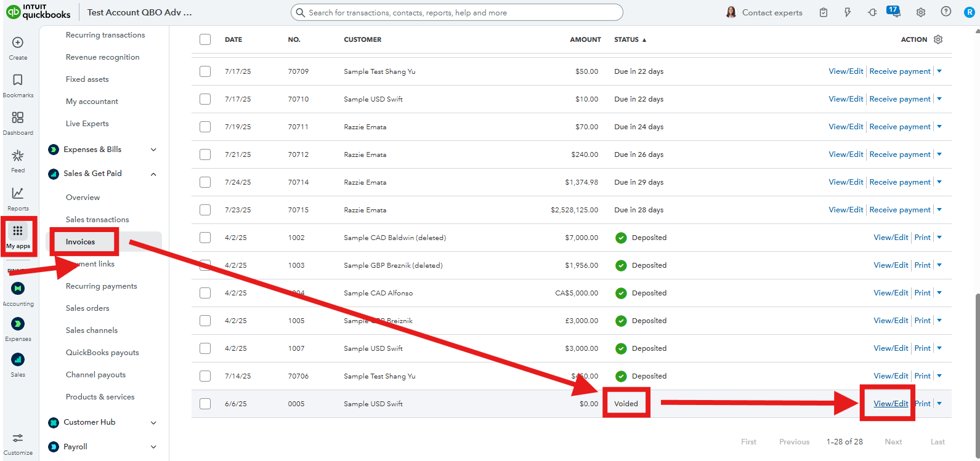Image resolution: width=980 pixels, height=461 pixels.
Task: Tick the checkbox for invoice 70715
Action: coord(205,210)
